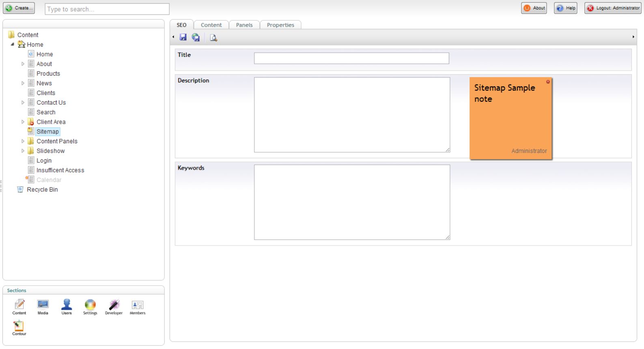The height and width of the screenshot is (349, 644).
Task: Click the Keywords textarea resize grip
Action: (x=447, y=237)
